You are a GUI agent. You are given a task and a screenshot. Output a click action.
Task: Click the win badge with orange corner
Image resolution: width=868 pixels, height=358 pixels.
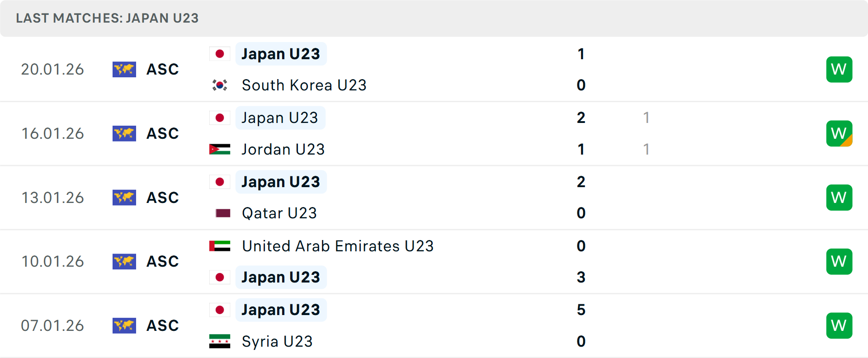[x=839, y=134]
